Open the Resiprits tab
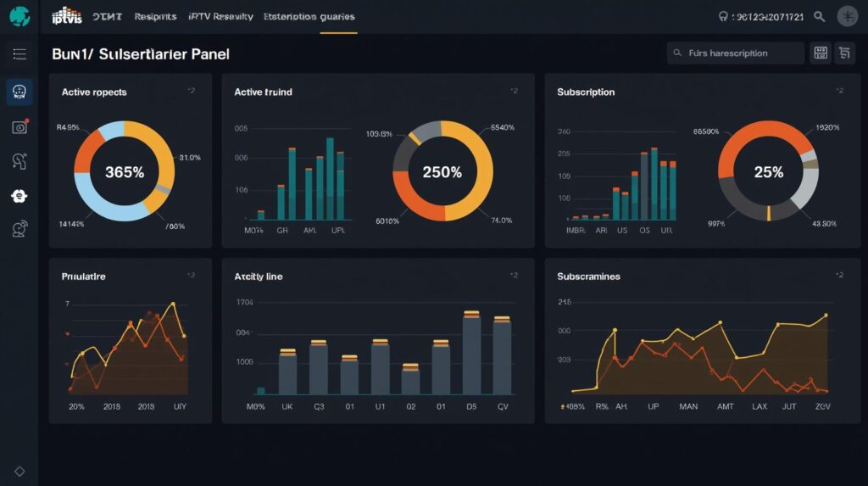This screenshot has height=486, width=868. click(155, 16)
